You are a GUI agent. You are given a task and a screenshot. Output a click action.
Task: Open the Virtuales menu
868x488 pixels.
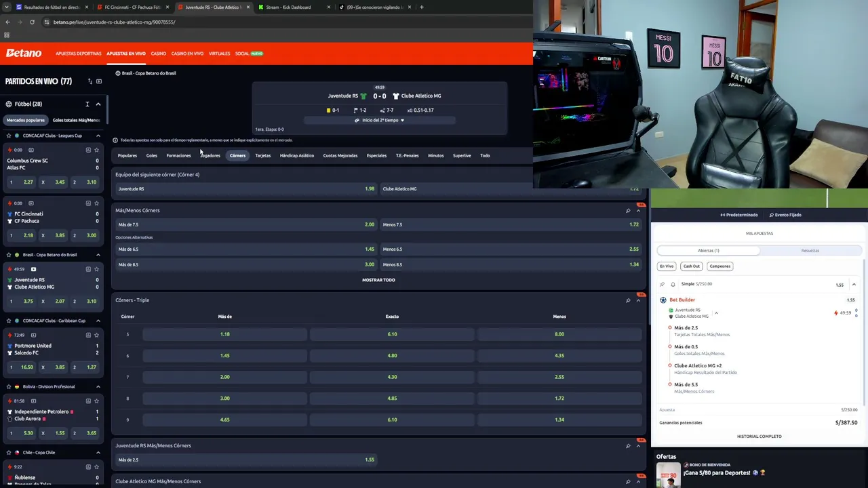point(219,54)
